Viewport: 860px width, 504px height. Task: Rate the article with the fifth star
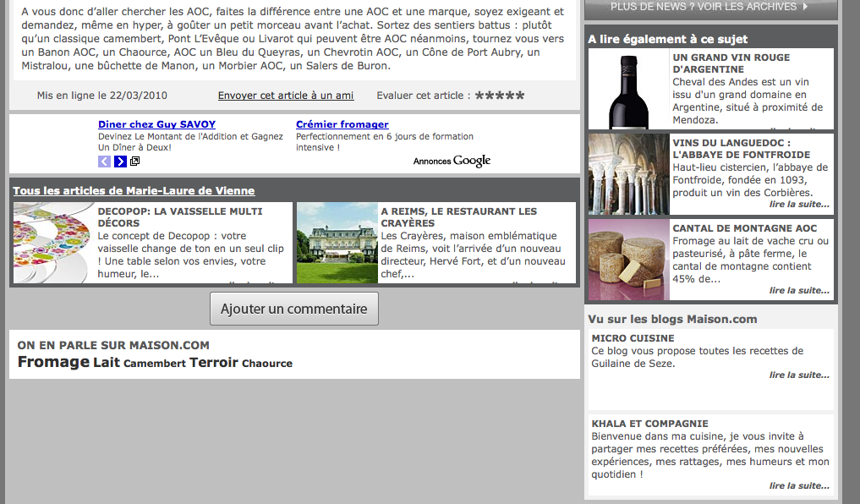pyautogui.click(x=520, y=96)
